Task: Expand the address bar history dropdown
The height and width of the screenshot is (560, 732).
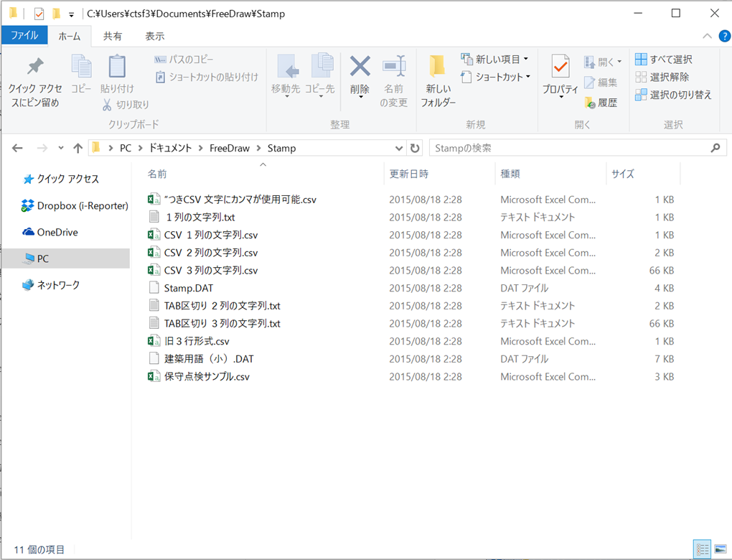Action: tap(399, 148)
